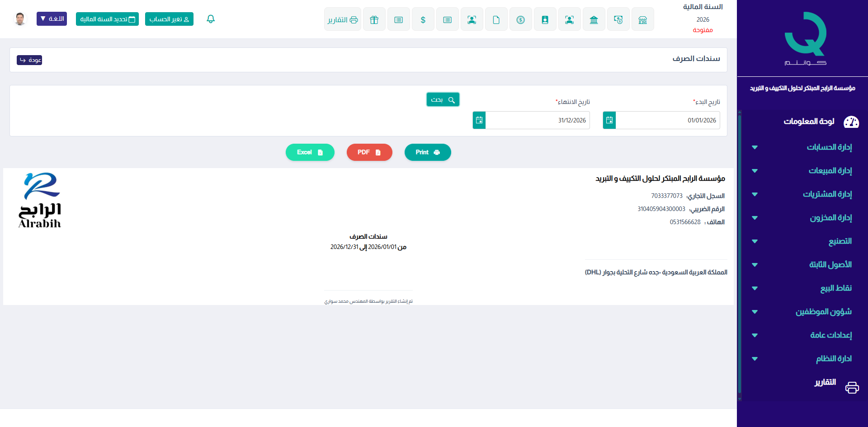
Task: Click the dollar sign toolbar icon
Action: 423,19
